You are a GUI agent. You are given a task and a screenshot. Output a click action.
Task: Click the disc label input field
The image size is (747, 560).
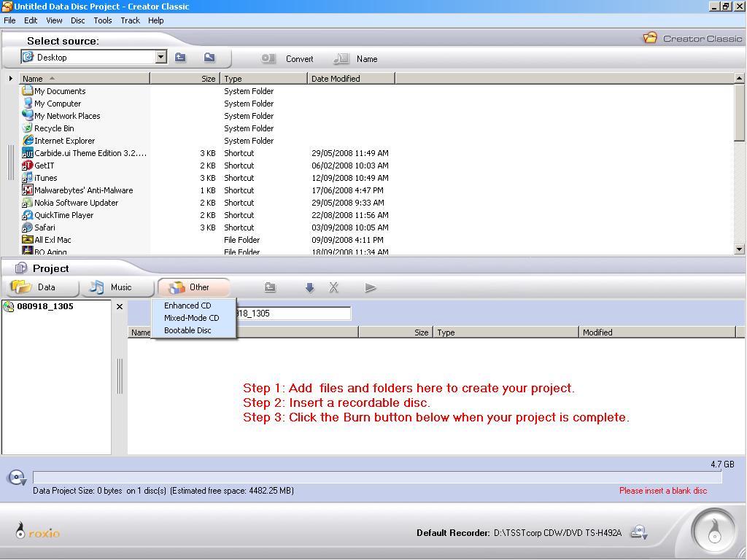pos(293,314)
